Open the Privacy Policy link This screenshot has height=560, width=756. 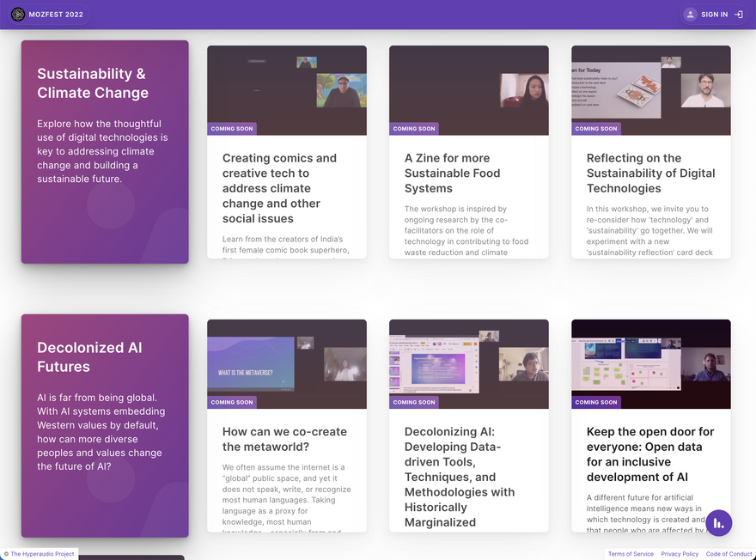(x=680, y=554)
